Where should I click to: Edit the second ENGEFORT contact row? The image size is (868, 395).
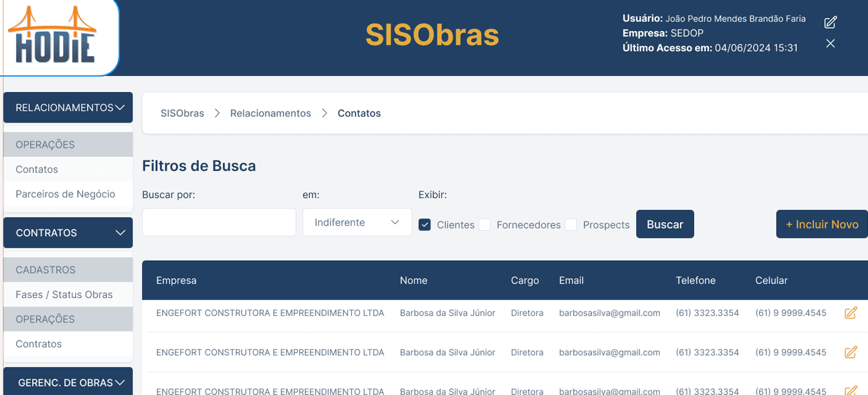point(851,352)
